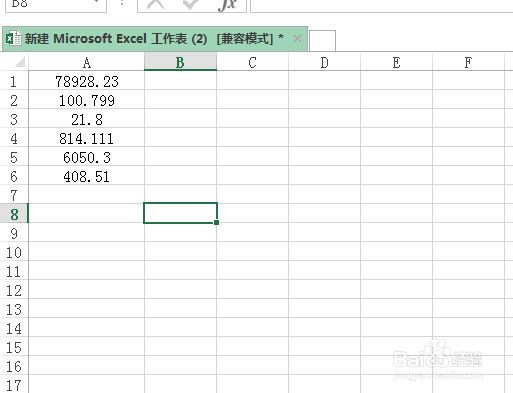
Task: Select column D header
Action: (324, 62)
